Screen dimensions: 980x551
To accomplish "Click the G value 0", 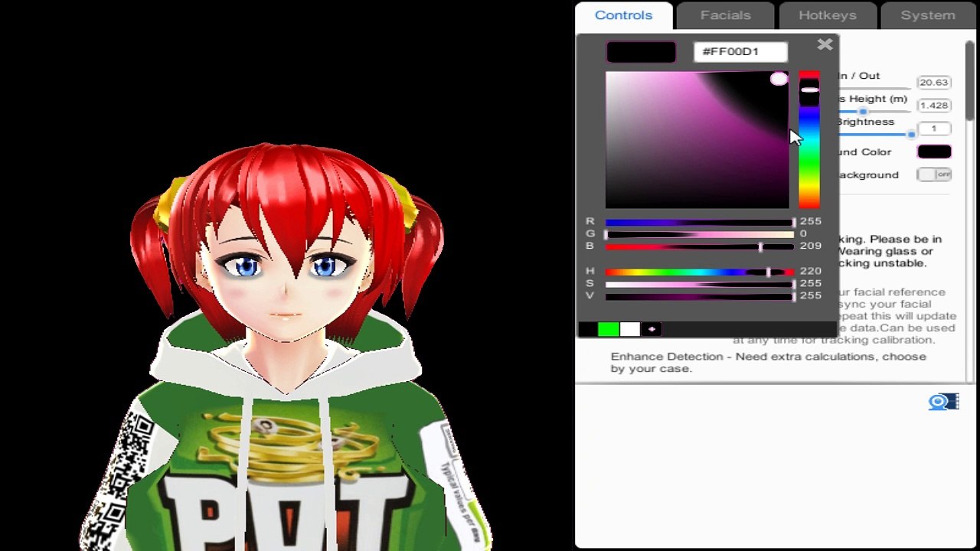I will tap(803, 233).
